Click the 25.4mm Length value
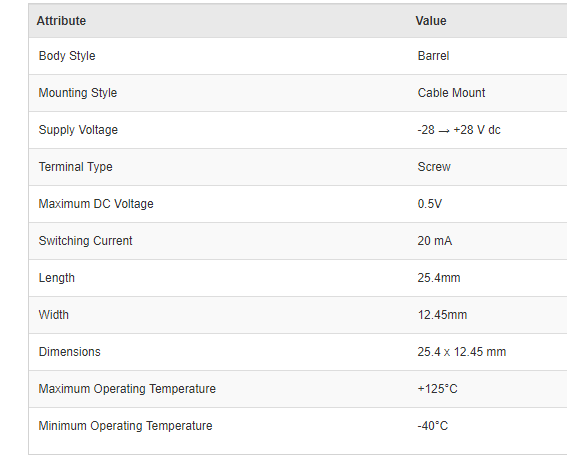Image resolution: width=567 pixels, height=466 pixels. tap(439, 278)
